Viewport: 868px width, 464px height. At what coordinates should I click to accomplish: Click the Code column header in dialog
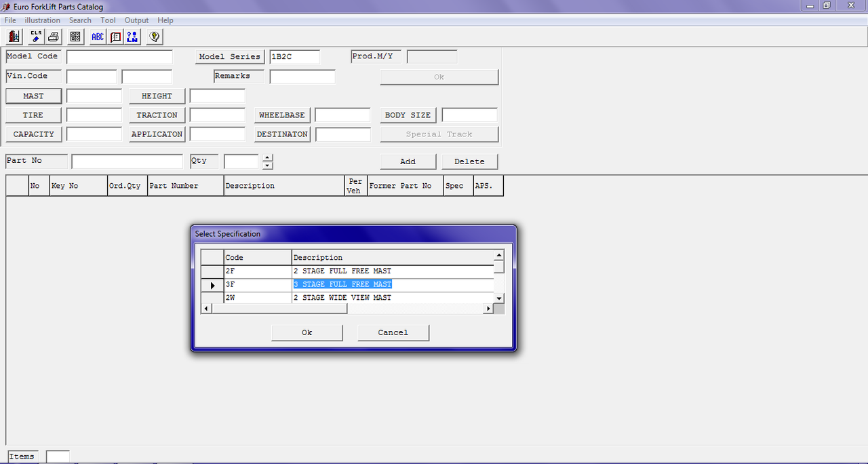258,258
